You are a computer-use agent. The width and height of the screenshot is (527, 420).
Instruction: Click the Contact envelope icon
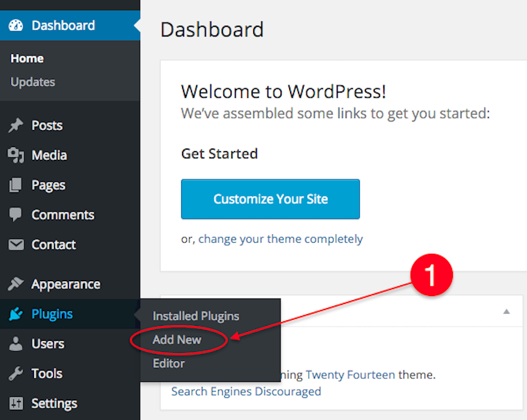click(16, 245)
